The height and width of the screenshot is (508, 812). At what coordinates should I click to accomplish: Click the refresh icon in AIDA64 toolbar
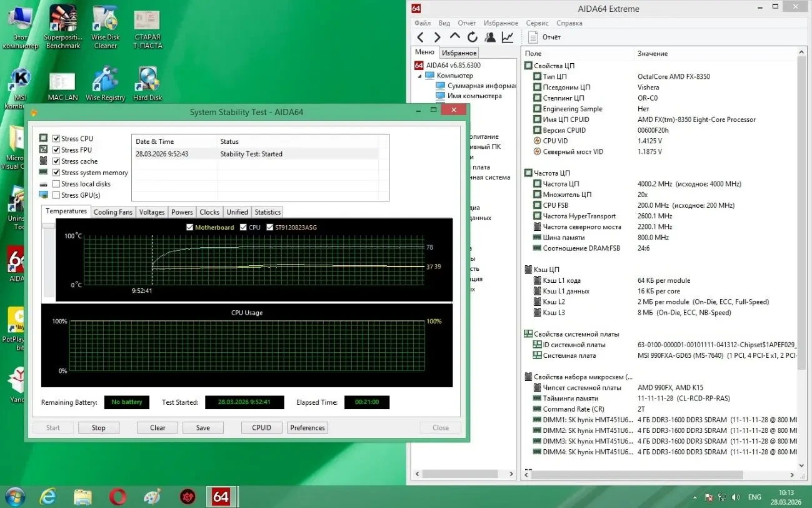tap(473, 37)
